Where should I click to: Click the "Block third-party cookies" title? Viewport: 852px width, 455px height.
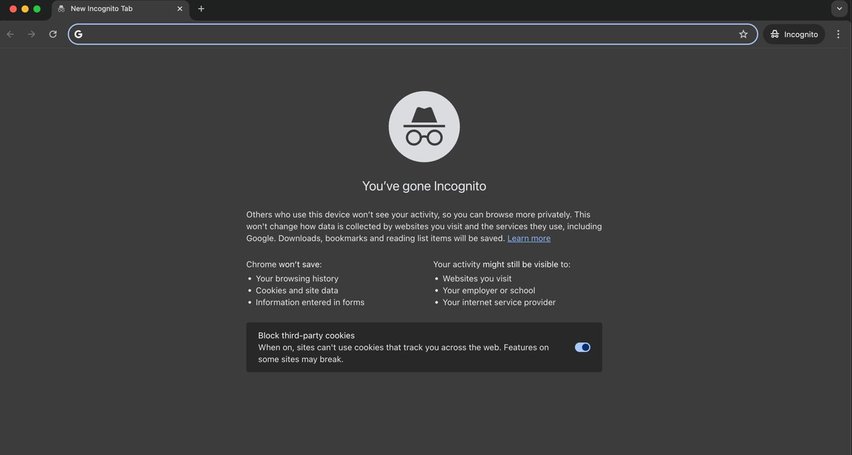(x=306, y=335)
